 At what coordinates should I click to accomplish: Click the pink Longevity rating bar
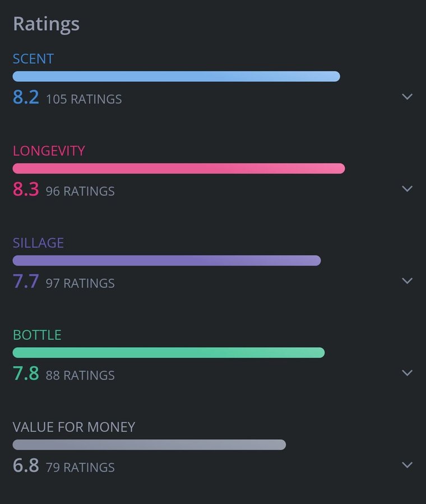point(178,169)
